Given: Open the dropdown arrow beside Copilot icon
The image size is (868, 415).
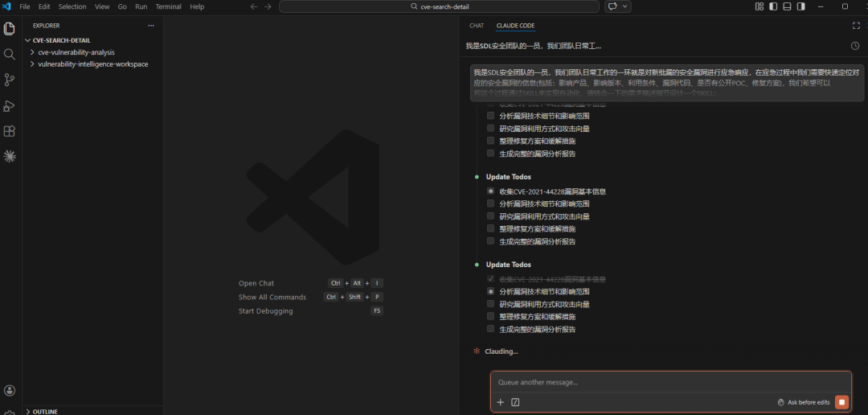Looking at the screenshot, I should [x=625, y=6].
